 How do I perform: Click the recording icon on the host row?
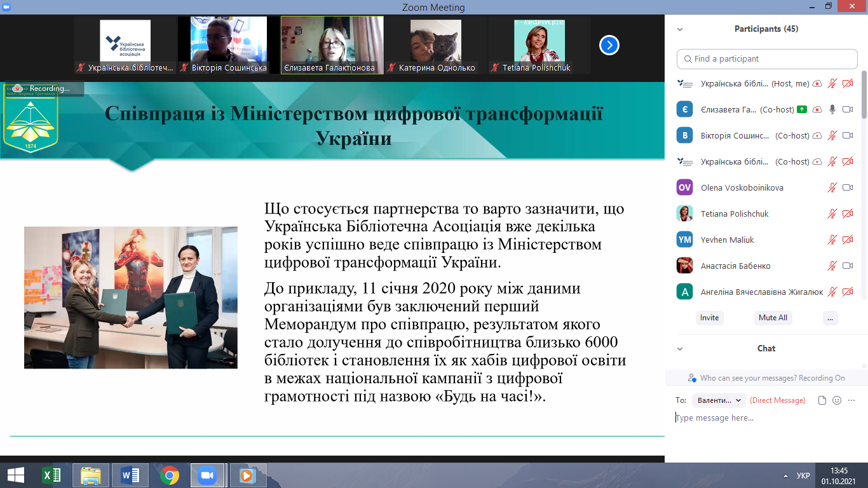(x=817, y=83)
